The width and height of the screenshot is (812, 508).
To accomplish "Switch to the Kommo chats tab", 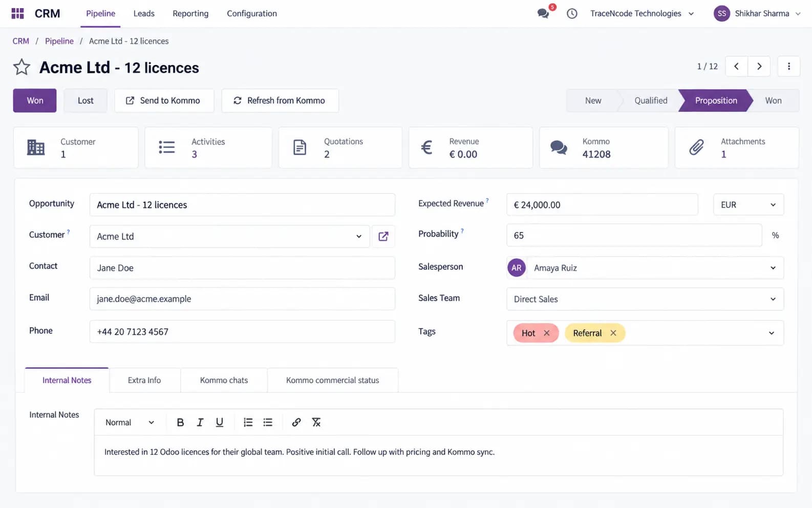I will point(224,380).
